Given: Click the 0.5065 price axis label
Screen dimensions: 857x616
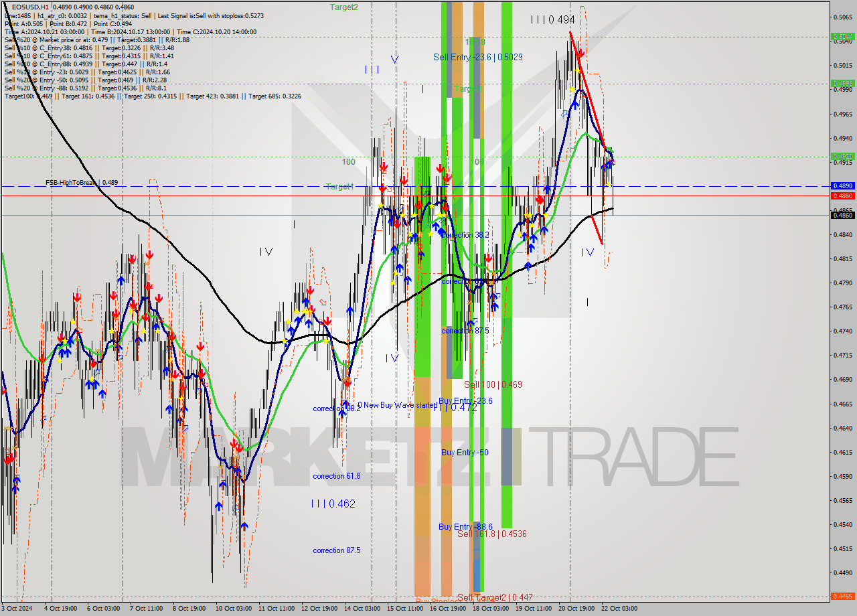Looking at the screenshot, I should [x=842, y=17].
